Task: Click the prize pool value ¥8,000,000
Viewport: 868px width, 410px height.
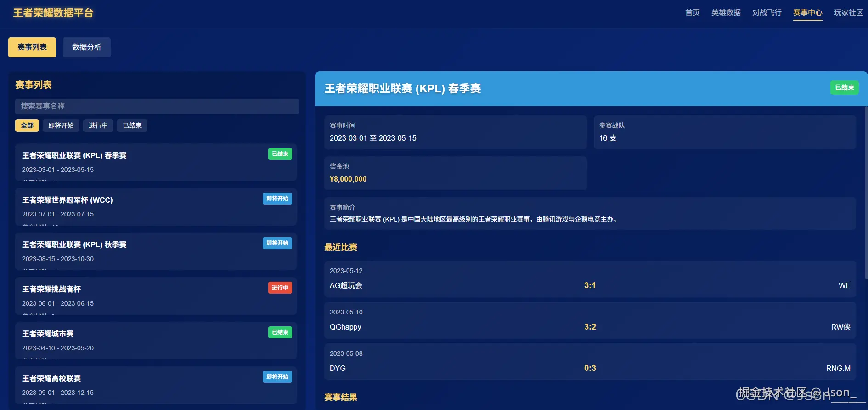Action: click(348, 179)
